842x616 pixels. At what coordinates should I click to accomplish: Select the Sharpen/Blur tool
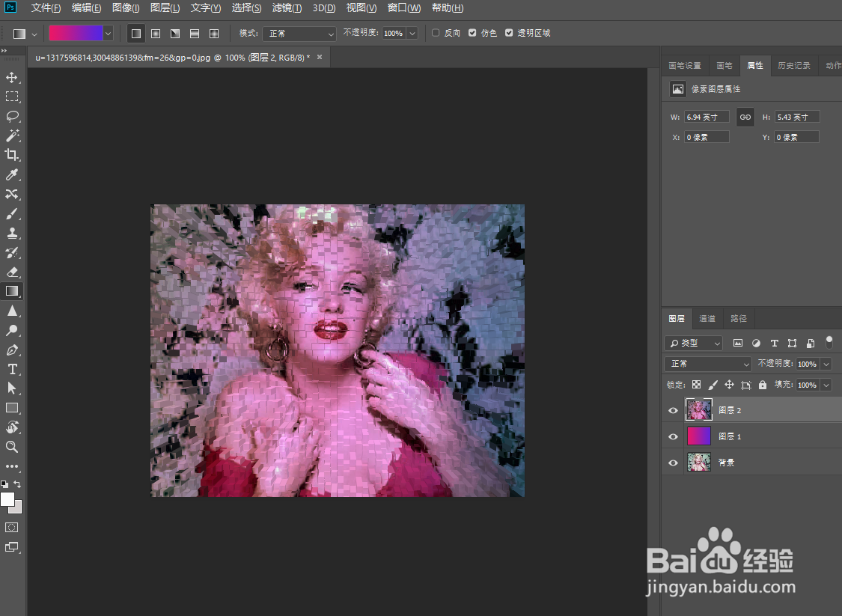pyautogui.click(x=12, y=311)
